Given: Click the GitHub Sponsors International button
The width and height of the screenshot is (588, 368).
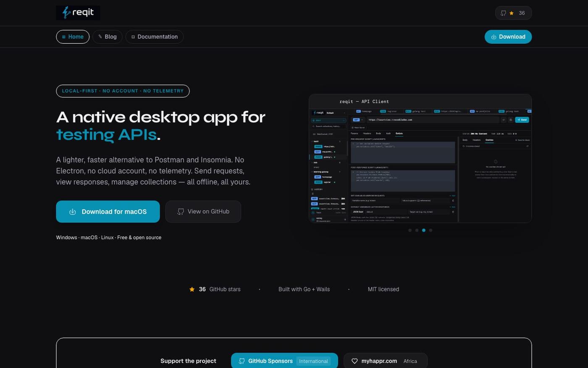Looking at the screenshot, I should (284, 361).
